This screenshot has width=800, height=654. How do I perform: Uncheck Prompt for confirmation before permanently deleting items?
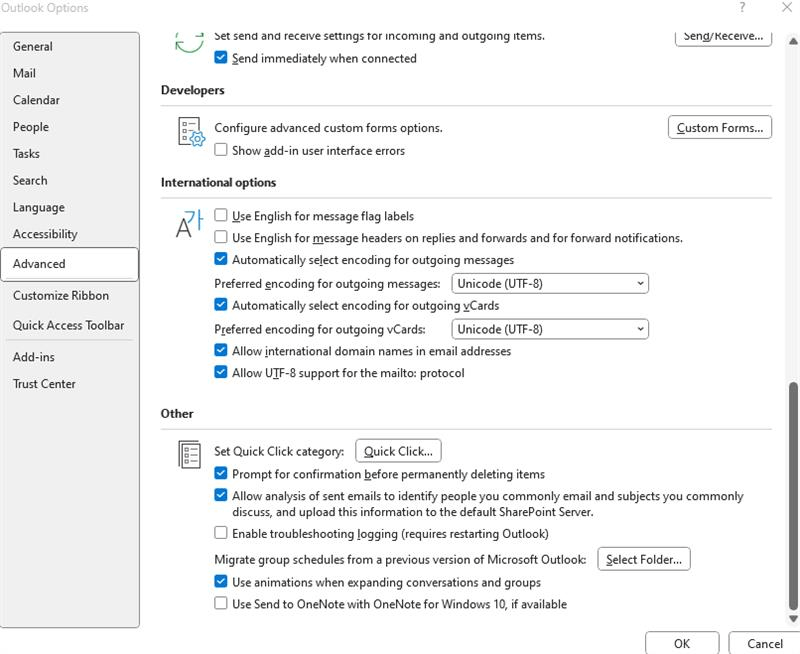click(222, 473)
